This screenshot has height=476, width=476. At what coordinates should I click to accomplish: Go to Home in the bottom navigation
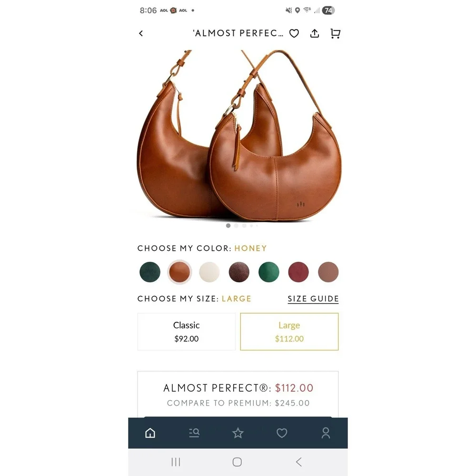click(150, 433)
